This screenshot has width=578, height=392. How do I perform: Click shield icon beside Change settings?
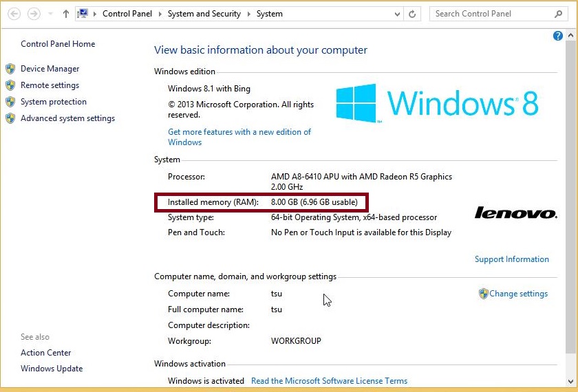pos(483,294)
